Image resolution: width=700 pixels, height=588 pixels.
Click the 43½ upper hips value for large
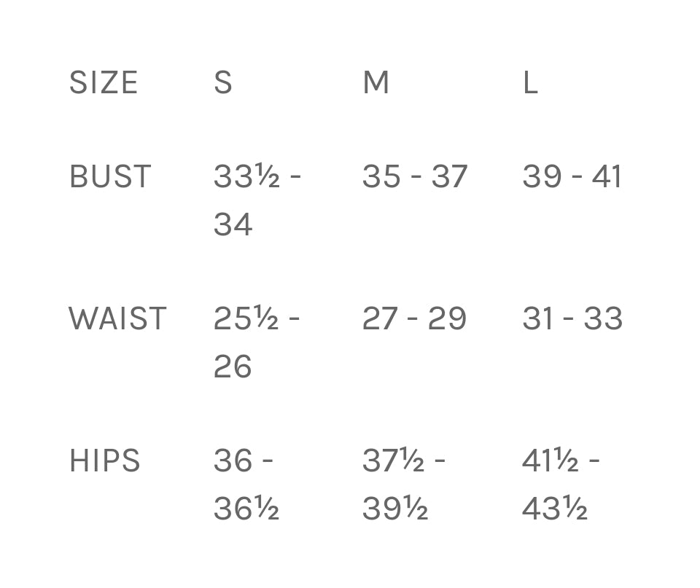pos(554,509)
